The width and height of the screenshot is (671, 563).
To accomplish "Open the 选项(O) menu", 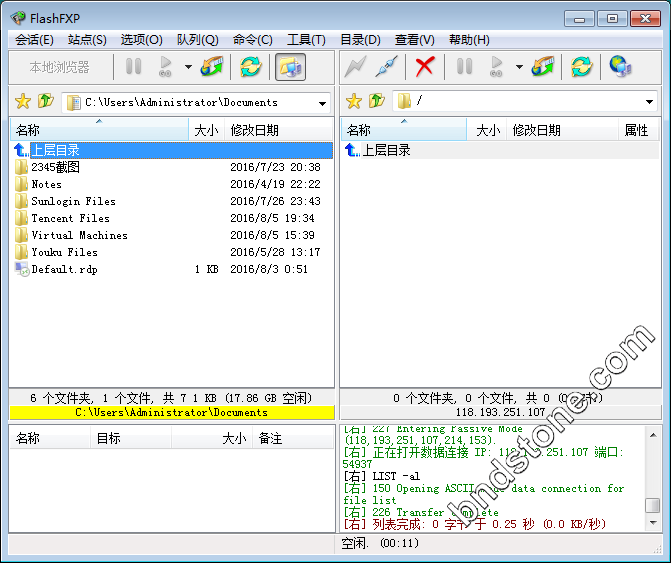I will [x=142, y=40].
